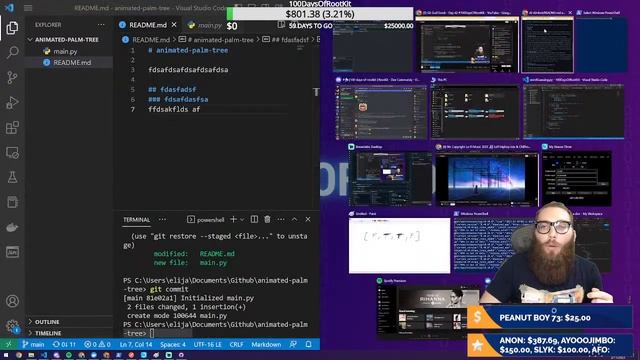Image resolution: width=640 pixels, height=360 pixels.
Task: Click the '# animated-palm-tree' heading line in editor
Action: pyautogui.click(x=188, y=50)
